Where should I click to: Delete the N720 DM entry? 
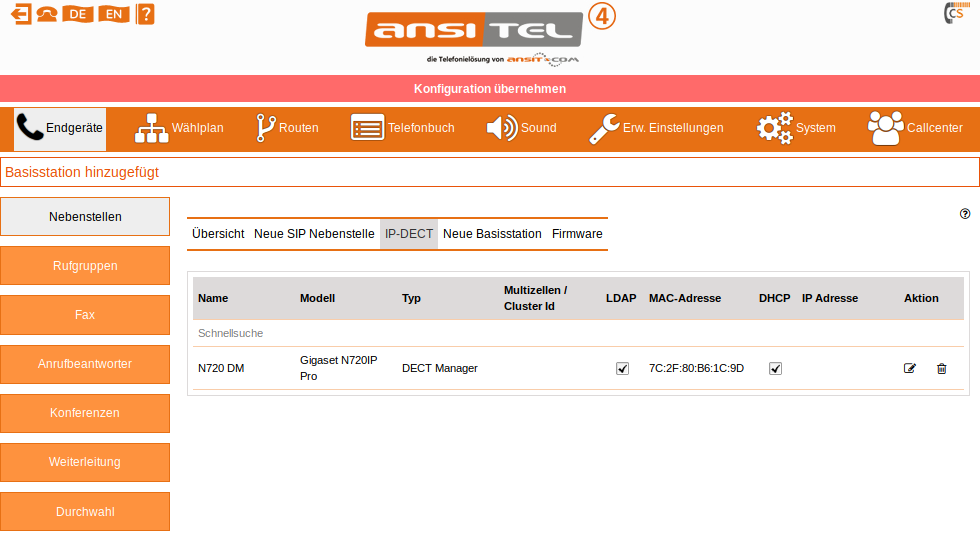point(941,368)
